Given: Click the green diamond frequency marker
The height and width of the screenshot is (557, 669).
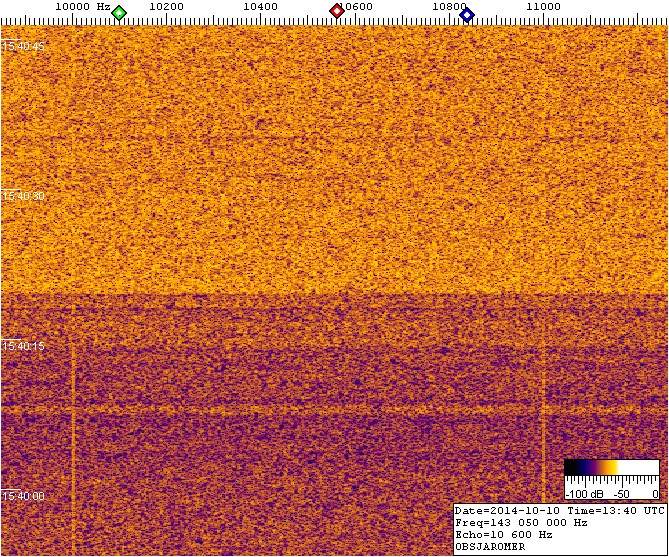Looking at the screenshot, I should [x=119, y=13].
